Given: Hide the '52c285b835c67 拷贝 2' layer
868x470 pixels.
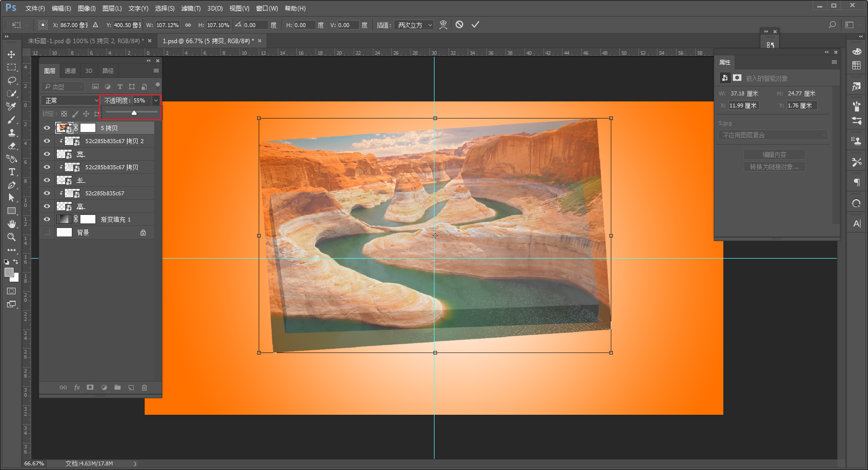Looking at the screenshot, I should point(47,141).
